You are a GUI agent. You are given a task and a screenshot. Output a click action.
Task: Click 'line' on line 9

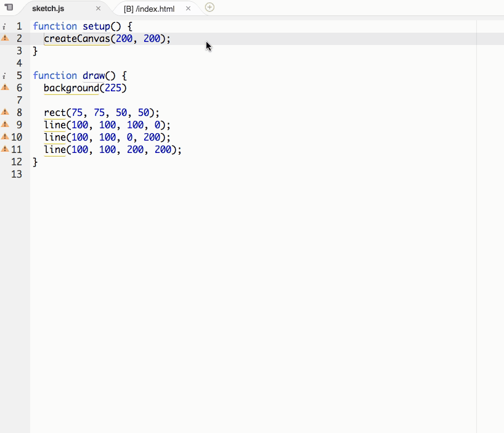pyautogui.click(x=55, y=125)
